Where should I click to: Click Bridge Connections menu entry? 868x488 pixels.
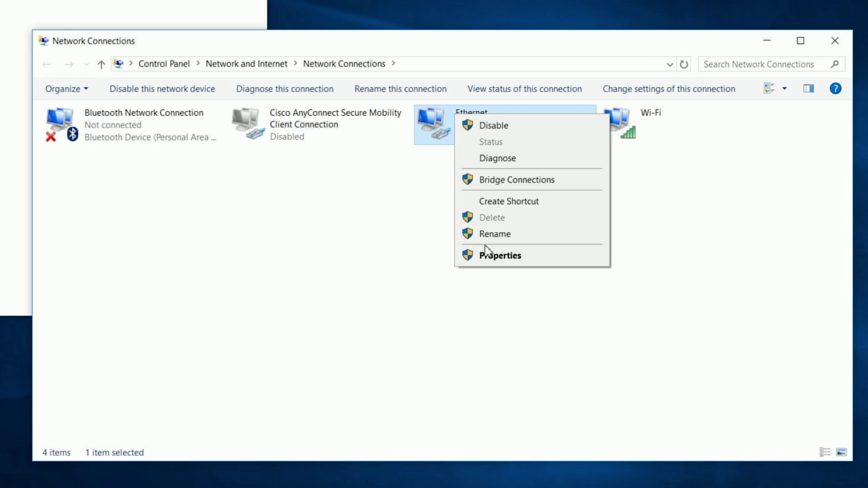point(516,180)
